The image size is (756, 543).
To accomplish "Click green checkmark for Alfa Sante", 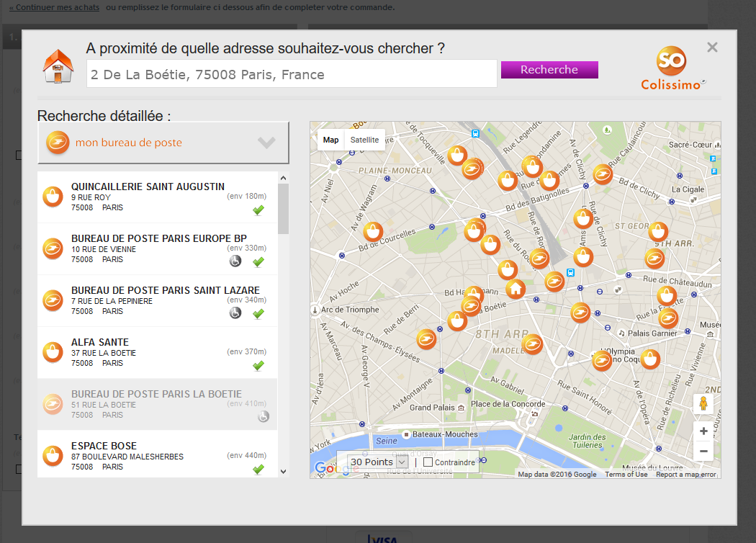I will point(258,366).
